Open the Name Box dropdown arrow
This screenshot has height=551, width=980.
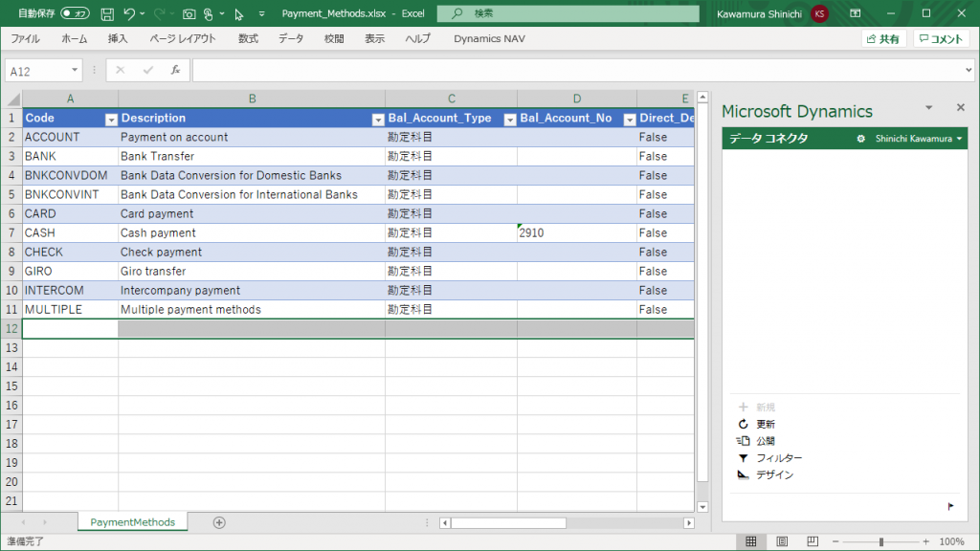[75, 70]
